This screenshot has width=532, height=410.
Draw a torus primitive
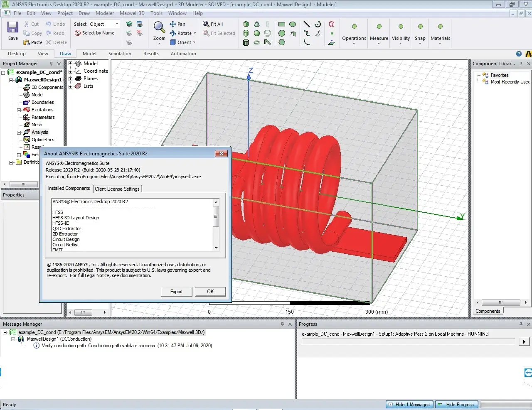[x=257, y=42]
